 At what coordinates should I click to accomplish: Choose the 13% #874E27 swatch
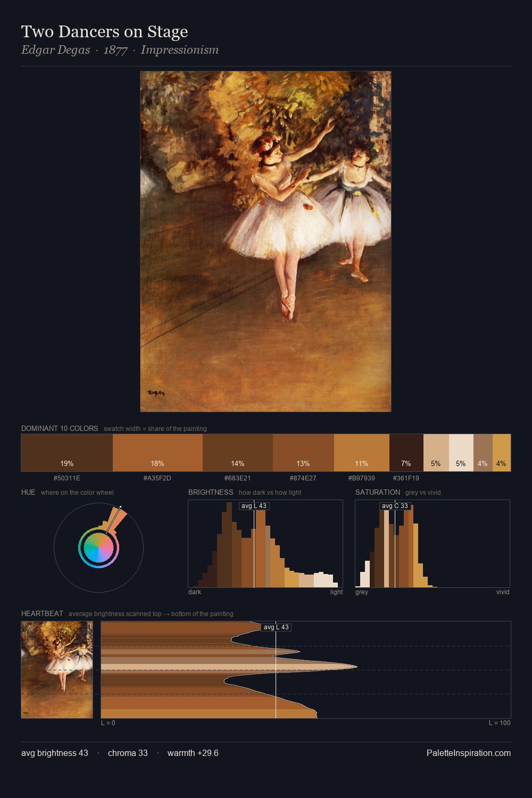point(303,453)
